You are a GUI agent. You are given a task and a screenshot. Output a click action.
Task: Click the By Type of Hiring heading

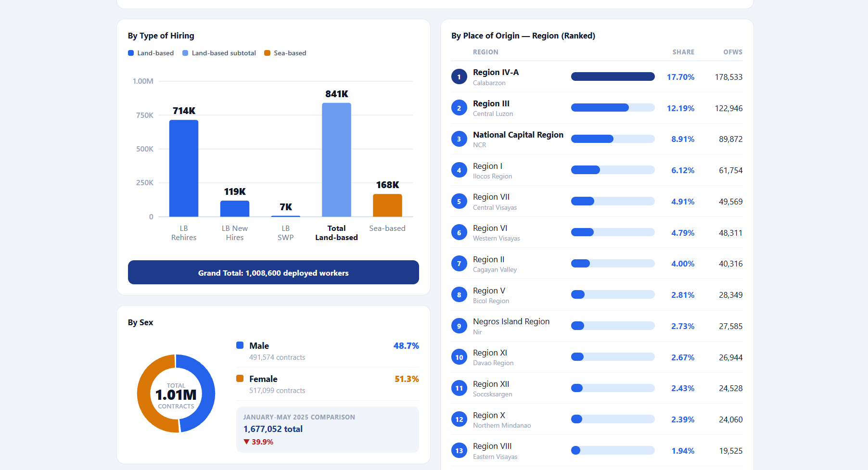click(161, 36)
